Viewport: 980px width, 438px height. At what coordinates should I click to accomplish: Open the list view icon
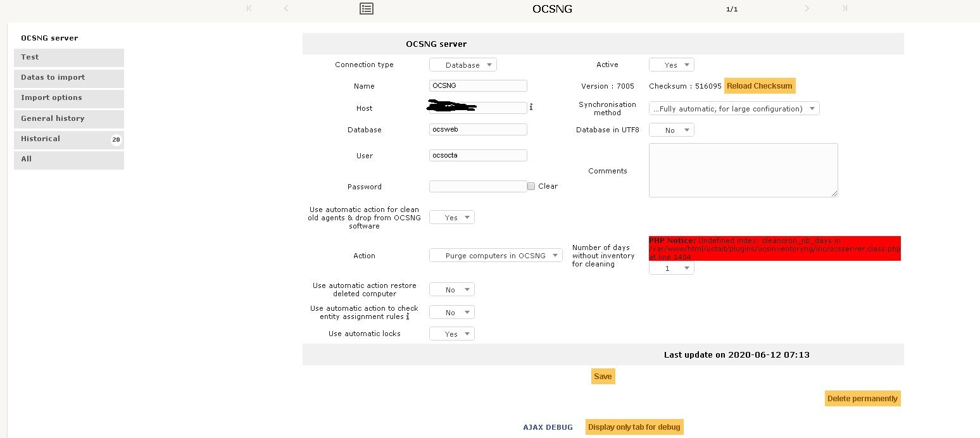pyautogui.click(x=367, y=9)
